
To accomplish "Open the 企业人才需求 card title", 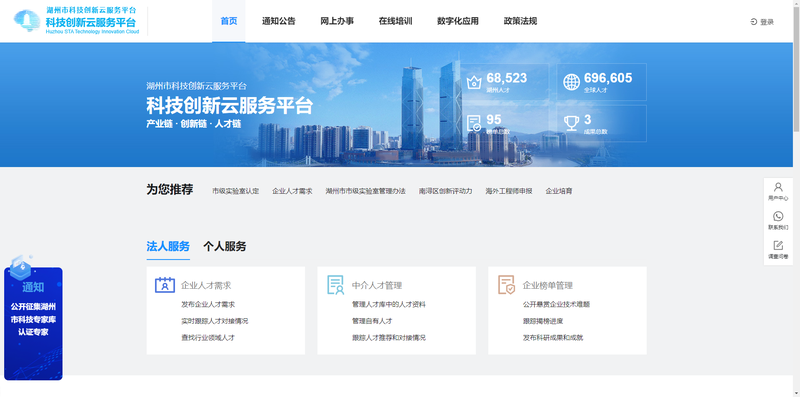I will 206,286.
